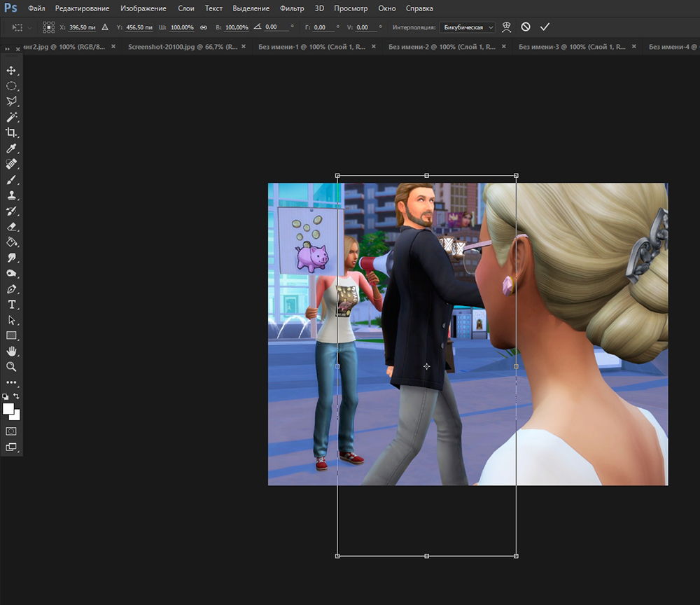700x605 pixels.
Task: Cancel the transform operation
Action: pyautogui.click(x=526, y=27)
